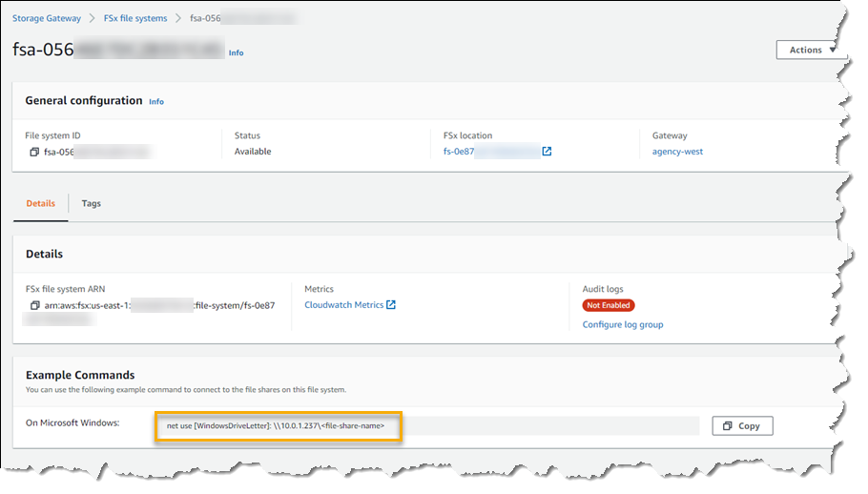Viewport: 868px width, 494px height.
Task: Open the agency-west gateway link
Action: click(x=677, y=152)
